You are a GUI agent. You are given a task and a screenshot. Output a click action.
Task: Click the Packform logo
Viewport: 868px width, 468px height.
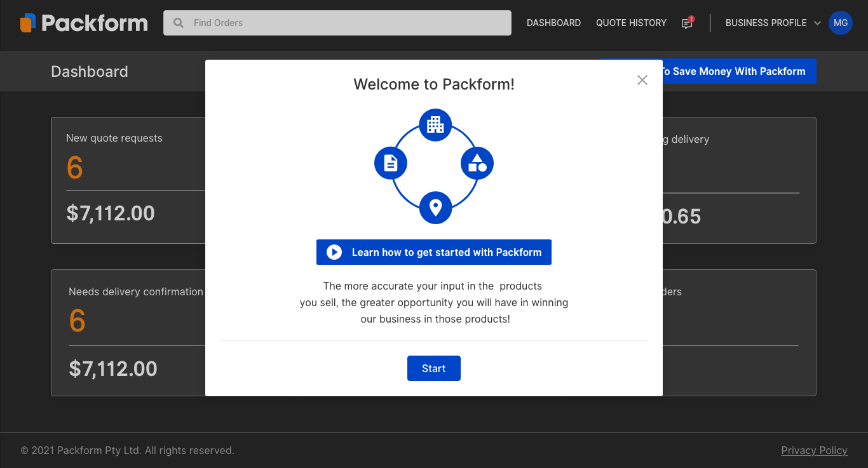point(84,23)
